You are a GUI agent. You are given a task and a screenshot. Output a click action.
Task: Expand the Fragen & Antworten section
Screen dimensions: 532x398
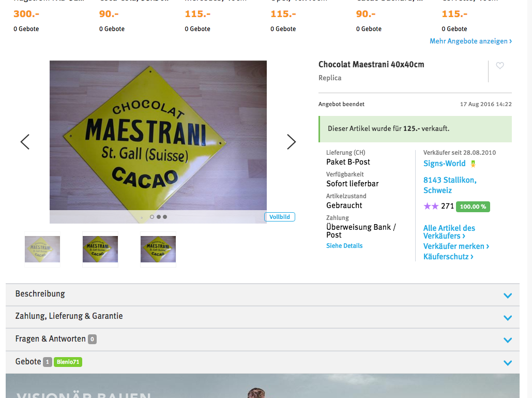pos(263,340)
